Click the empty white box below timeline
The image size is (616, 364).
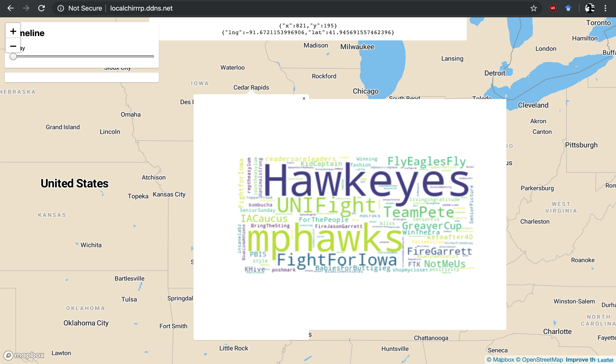pyautogui.click(x=82, y=77)
